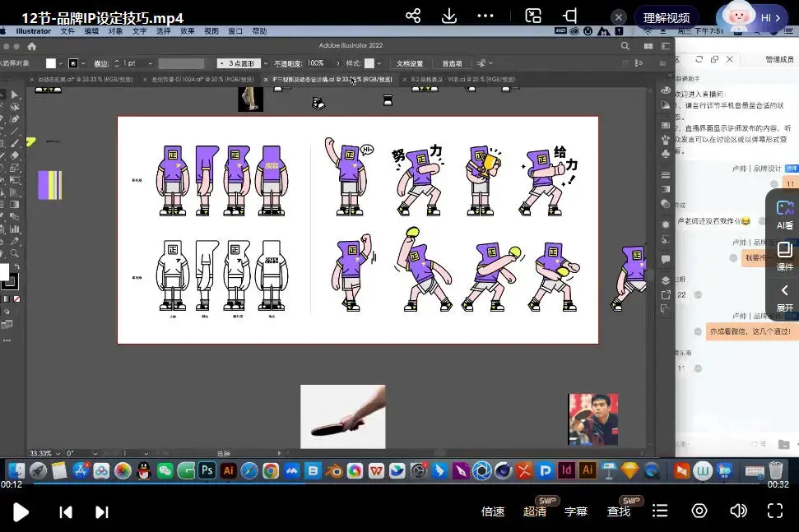Toggle the volume speaker icon

click(x=738, y=511)
